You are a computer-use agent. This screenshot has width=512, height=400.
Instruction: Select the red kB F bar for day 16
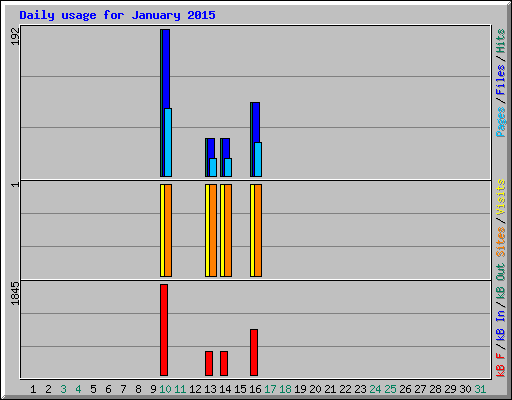pyautogui.click(x=254, y=352)
